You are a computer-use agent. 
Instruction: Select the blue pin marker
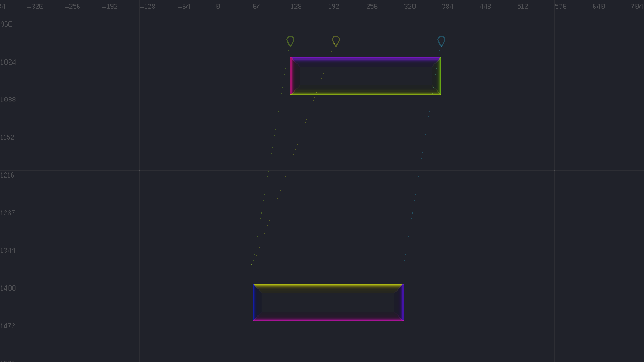441,41
